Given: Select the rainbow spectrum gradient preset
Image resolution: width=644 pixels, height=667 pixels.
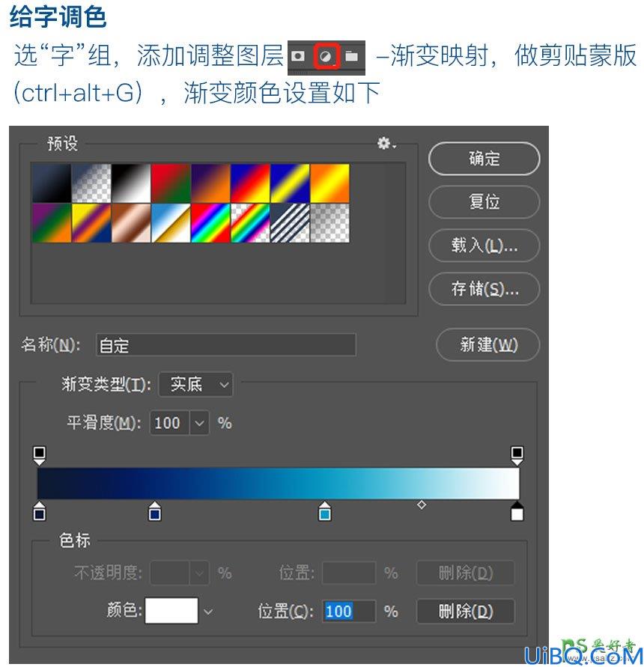Looking at the screenshot, I should coord(210,223).
